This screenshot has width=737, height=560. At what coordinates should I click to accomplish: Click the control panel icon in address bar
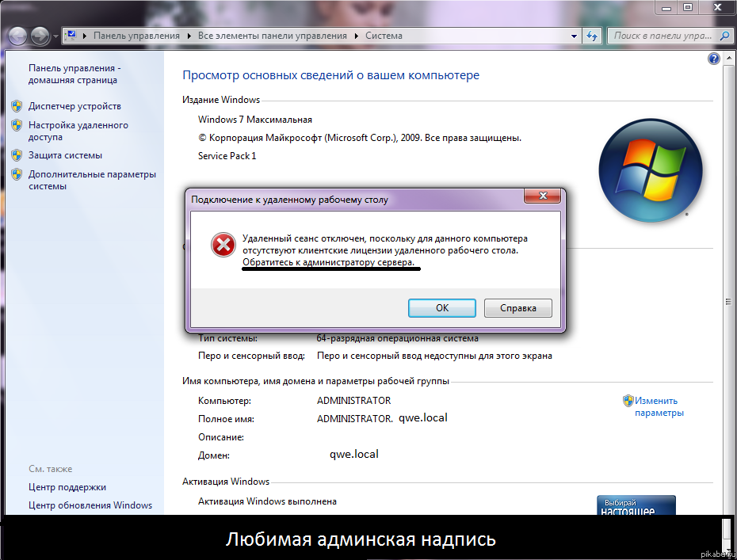coord(72,36)
